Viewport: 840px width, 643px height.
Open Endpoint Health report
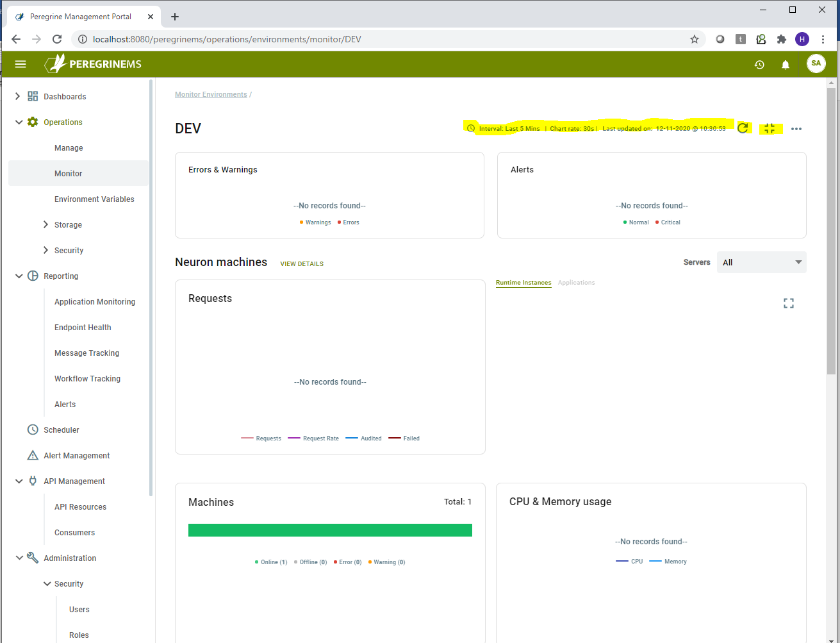(83, 327)
